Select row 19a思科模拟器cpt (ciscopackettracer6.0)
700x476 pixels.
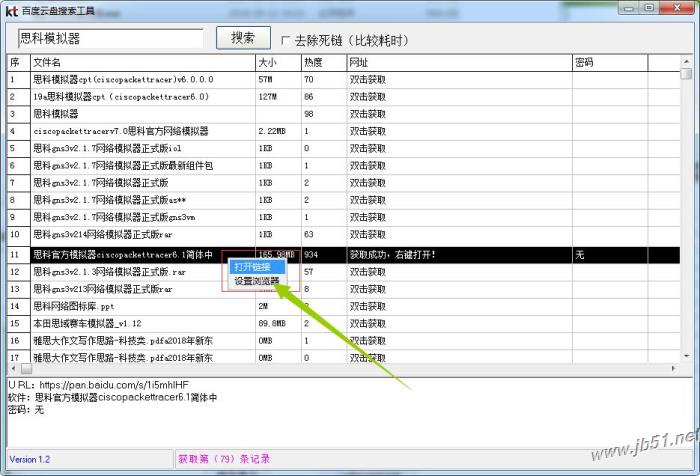tap(344, 97)
